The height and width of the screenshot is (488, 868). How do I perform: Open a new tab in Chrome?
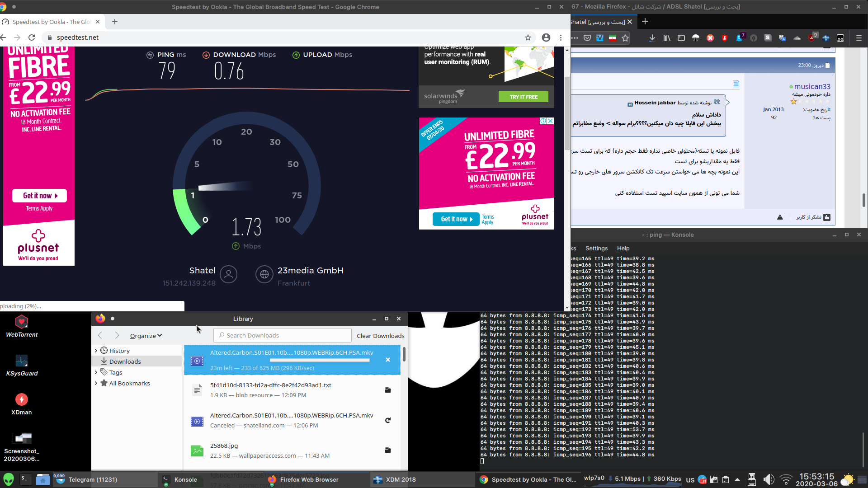tap(115, 22)
